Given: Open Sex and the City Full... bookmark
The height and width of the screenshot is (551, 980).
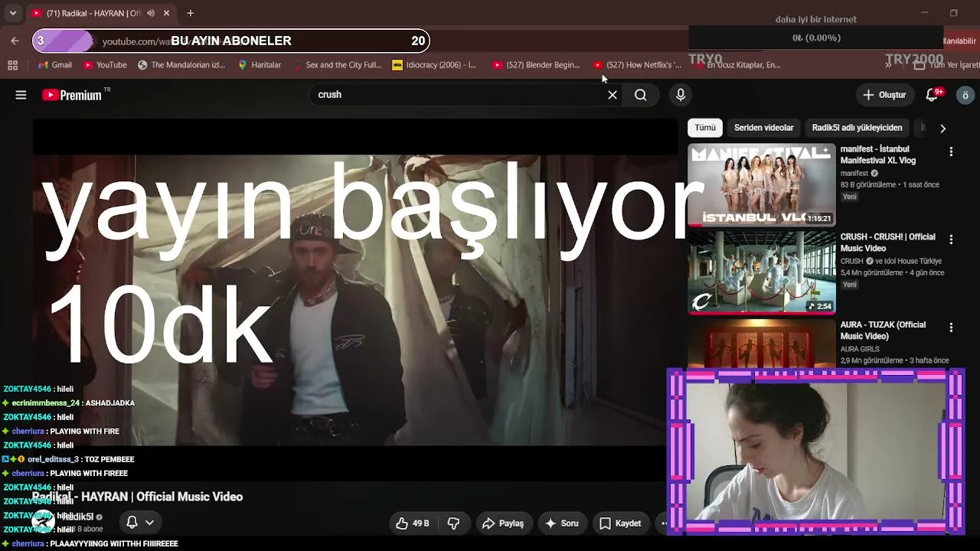Looking at the screenshot, I should point(337,65).
